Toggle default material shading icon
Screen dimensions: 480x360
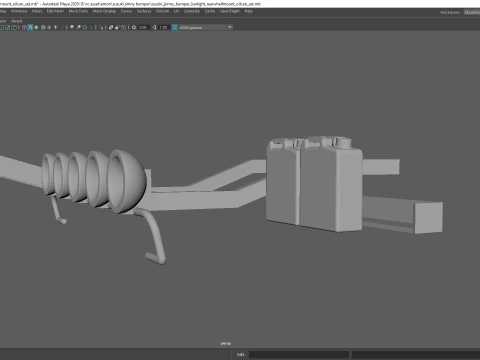tap(37, 27)
